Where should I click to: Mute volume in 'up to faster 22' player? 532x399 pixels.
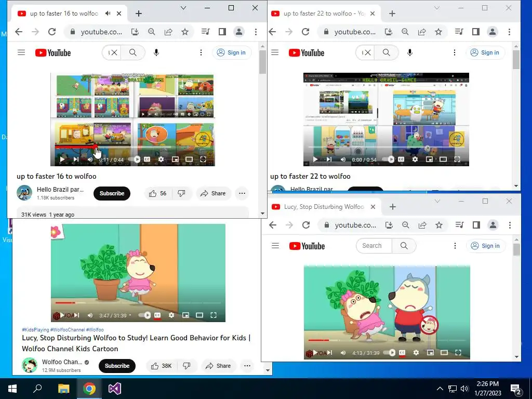click(343, 159)
